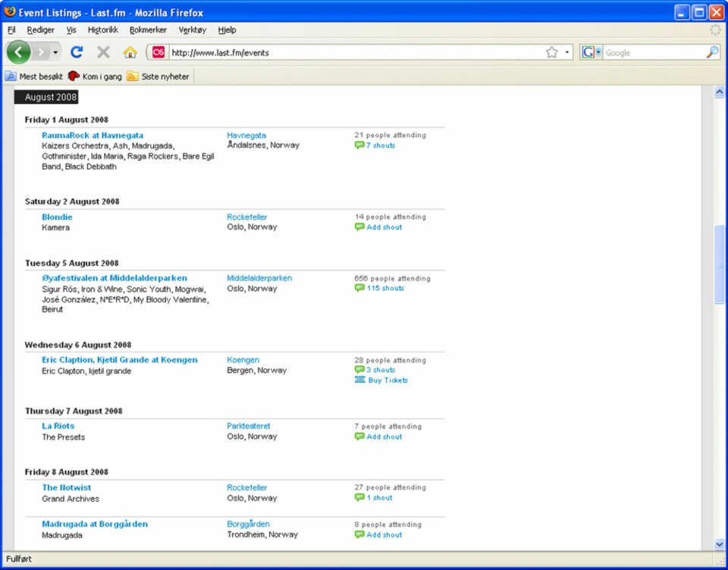Image resolution: width=728 pixels, height=570 pixels.
Task: Click shout bubble icon beside 7 shouts
Action: (x=359, y=146)
